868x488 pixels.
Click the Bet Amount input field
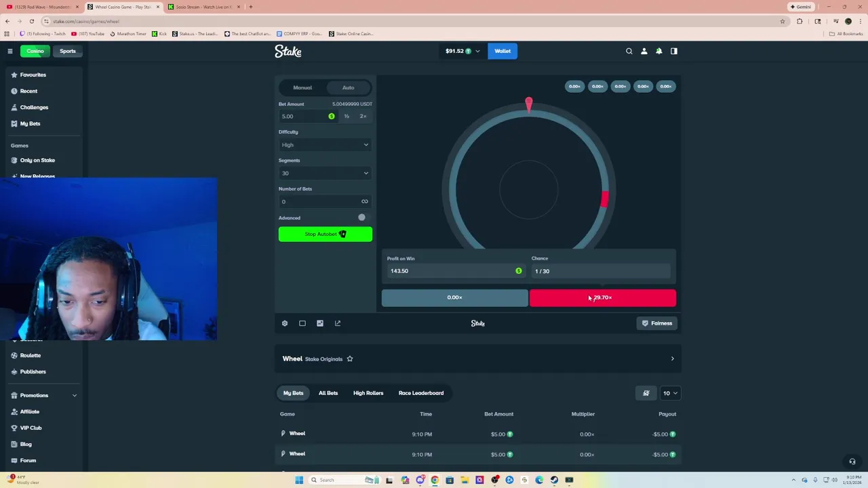click(302, 116)
